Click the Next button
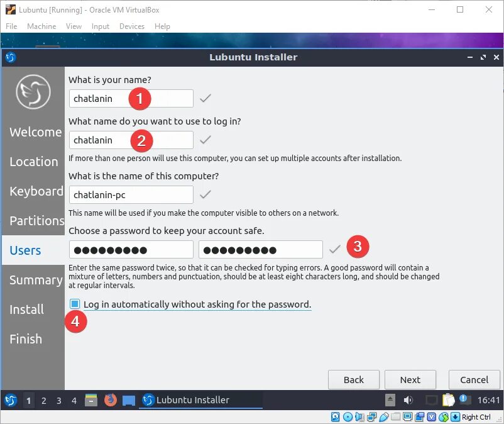This screenshot has width=504, height=424. pos(410,379)
